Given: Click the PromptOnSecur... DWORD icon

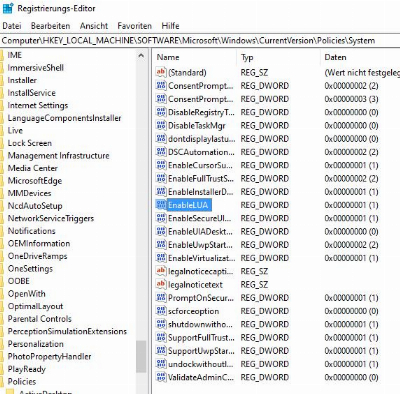Looking at the screenshot, I should (161, 298).
